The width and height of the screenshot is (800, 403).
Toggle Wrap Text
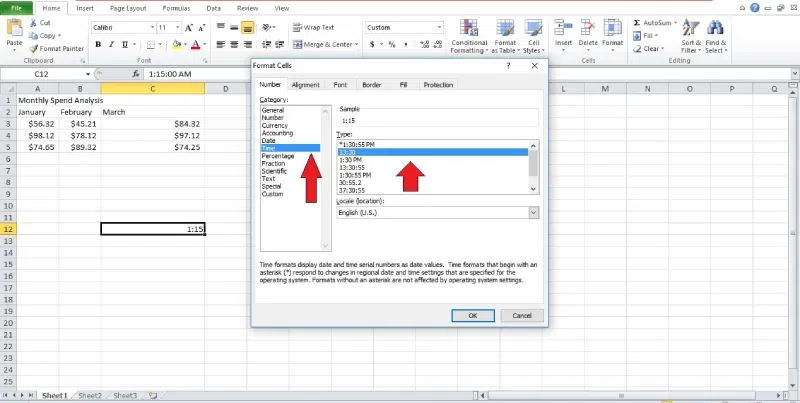(x=314, y=28)
